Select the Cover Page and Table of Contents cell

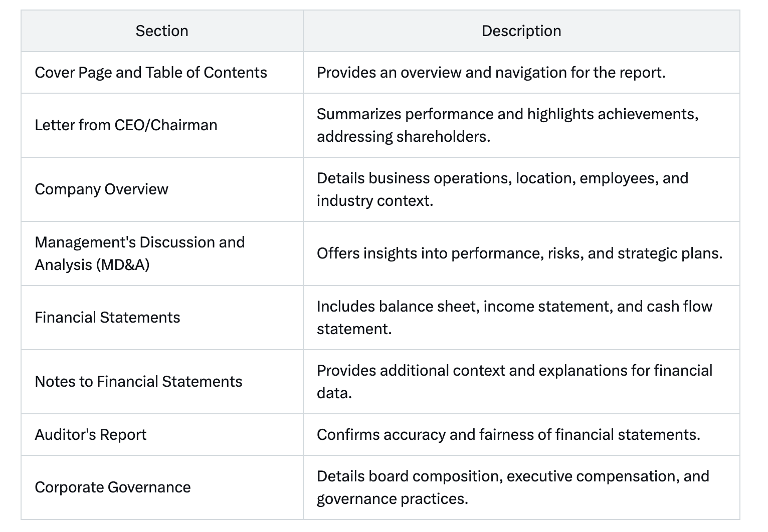click(x=162, y=73)
